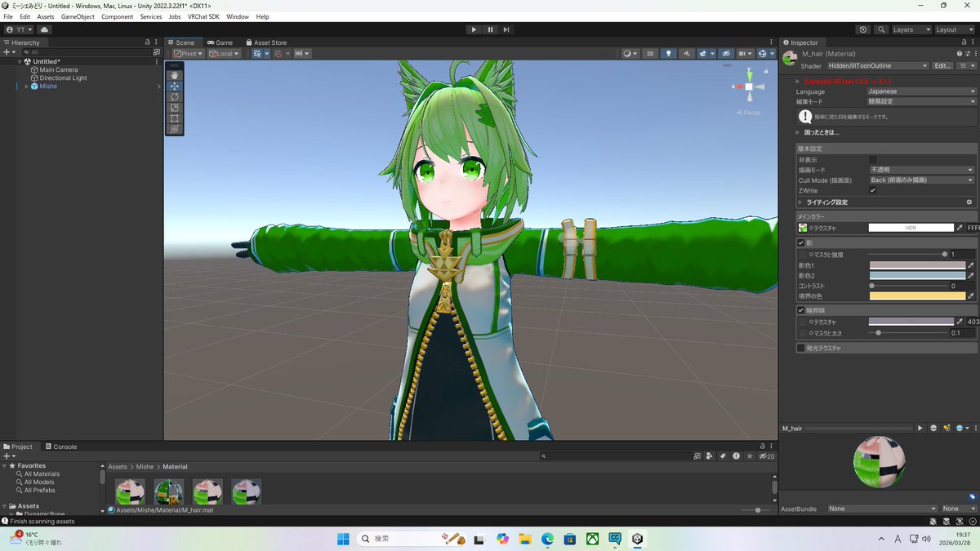Open the Pivot handle position dropdown

point(188,53)
